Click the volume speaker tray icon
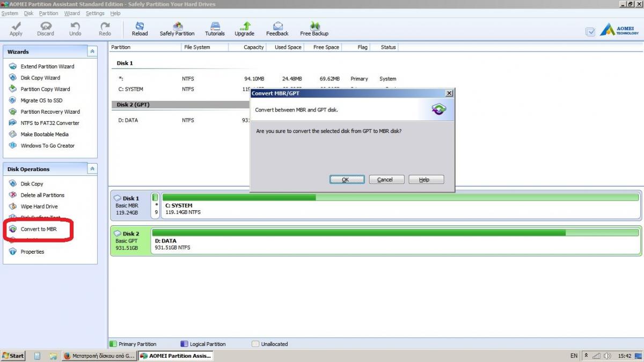The image size is (644, 362). click(x=608, y=356)
